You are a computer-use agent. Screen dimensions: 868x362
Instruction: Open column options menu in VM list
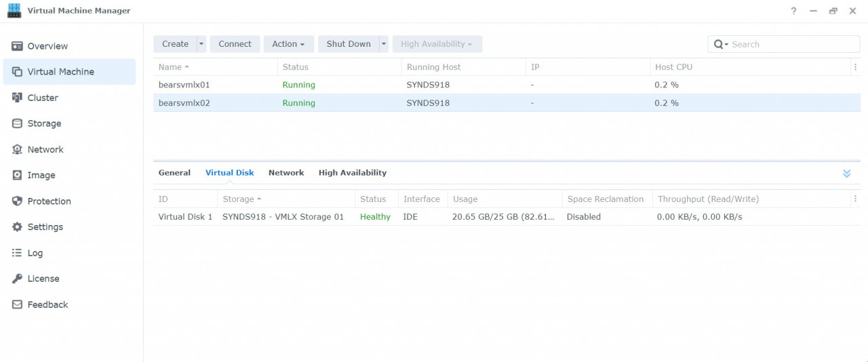[855, 67]
